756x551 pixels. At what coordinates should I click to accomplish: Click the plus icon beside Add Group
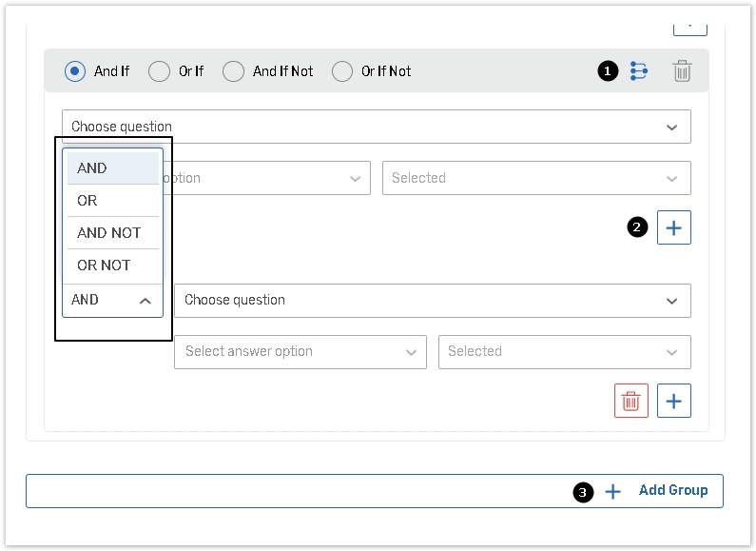[613, 491]
